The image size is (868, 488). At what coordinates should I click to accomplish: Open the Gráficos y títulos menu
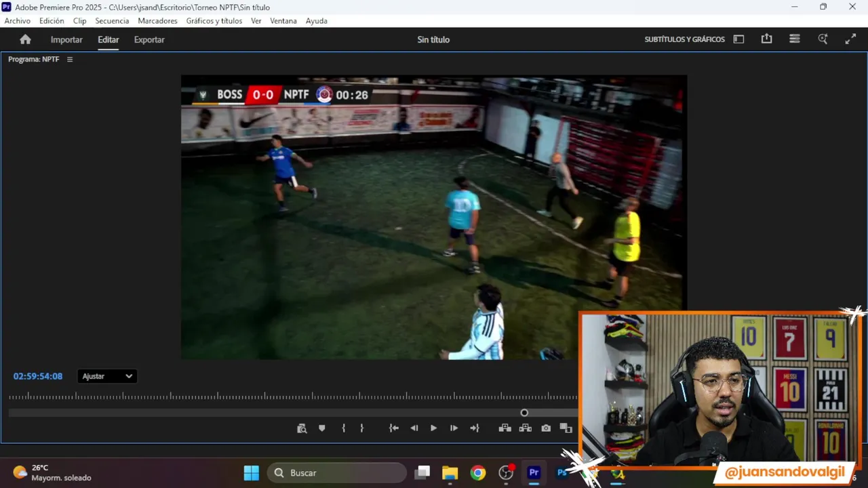tap(214, 21)
